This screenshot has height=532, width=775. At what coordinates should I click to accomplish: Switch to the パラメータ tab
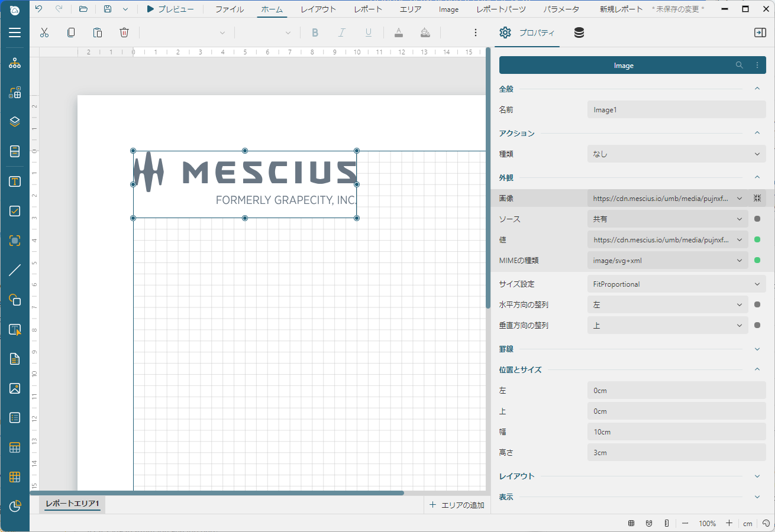[561, 9]
